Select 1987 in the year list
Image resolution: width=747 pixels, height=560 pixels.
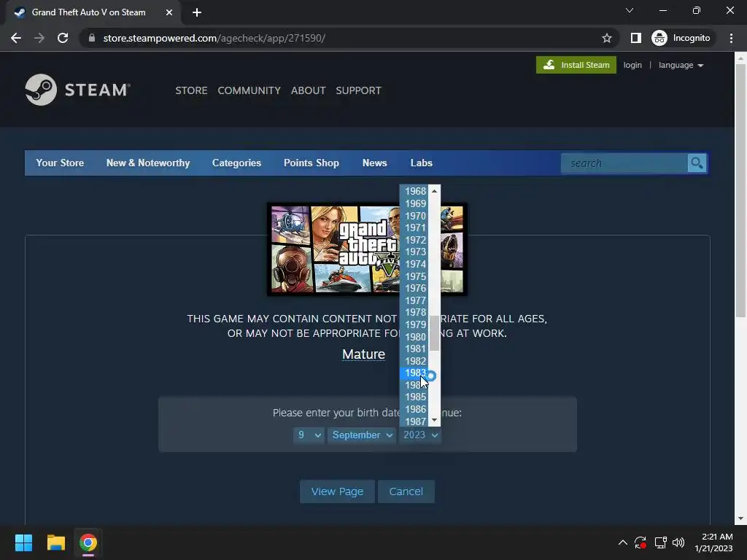414,421
